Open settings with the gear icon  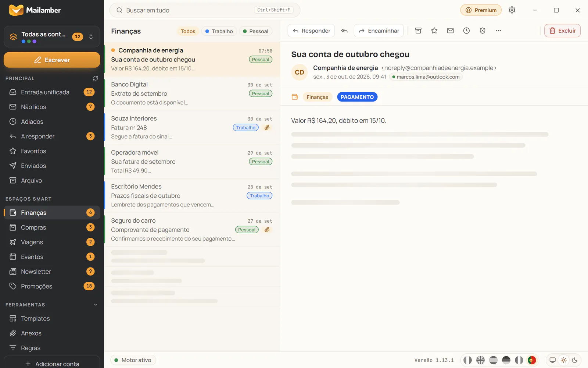point(512,10)
